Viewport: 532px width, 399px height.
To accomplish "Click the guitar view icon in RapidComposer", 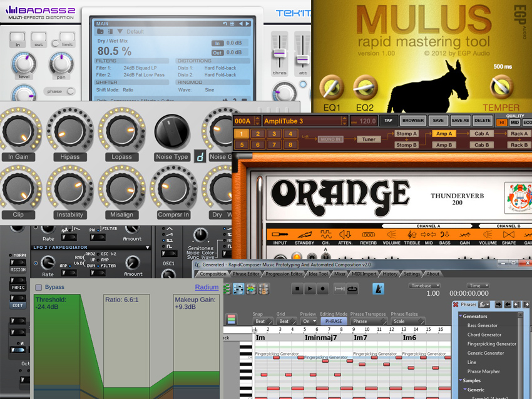I will point(264,289).
